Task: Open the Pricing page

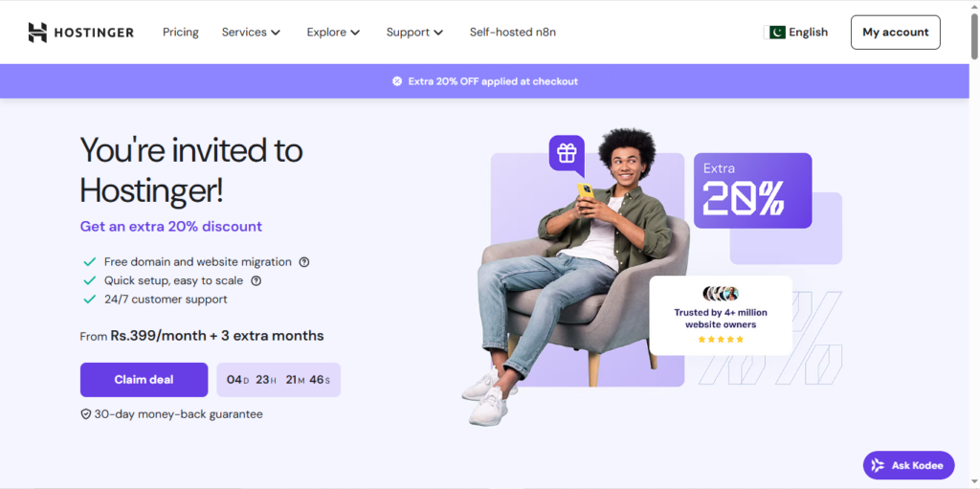Action: [x=181, y=33]
